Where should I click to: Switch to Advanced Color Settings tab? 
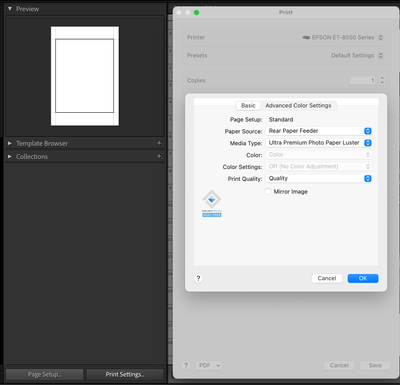(298, 106)
